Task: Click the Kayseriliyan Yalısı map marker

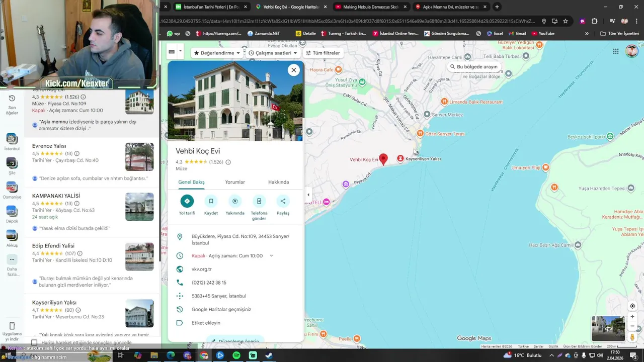Action: coord(400,158)
